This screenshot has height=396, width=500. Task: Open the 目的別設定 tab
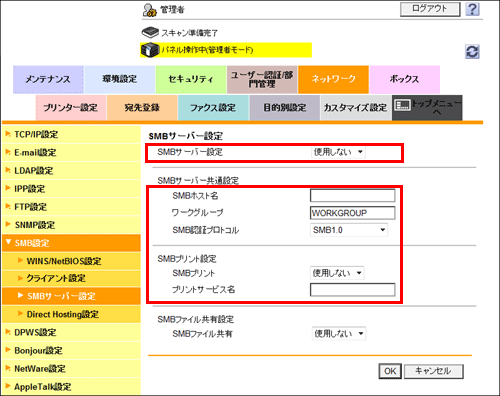(x=285, y=108)
